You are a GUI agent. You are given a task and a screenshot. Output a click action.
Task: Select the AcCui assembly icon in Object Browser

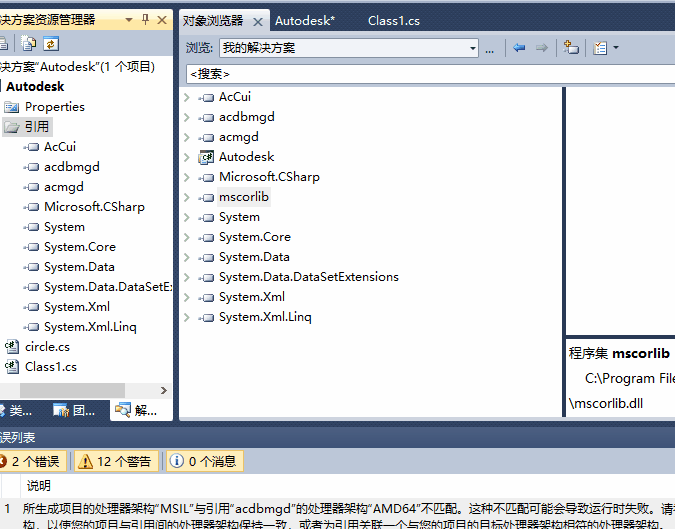tap(206, 97)
